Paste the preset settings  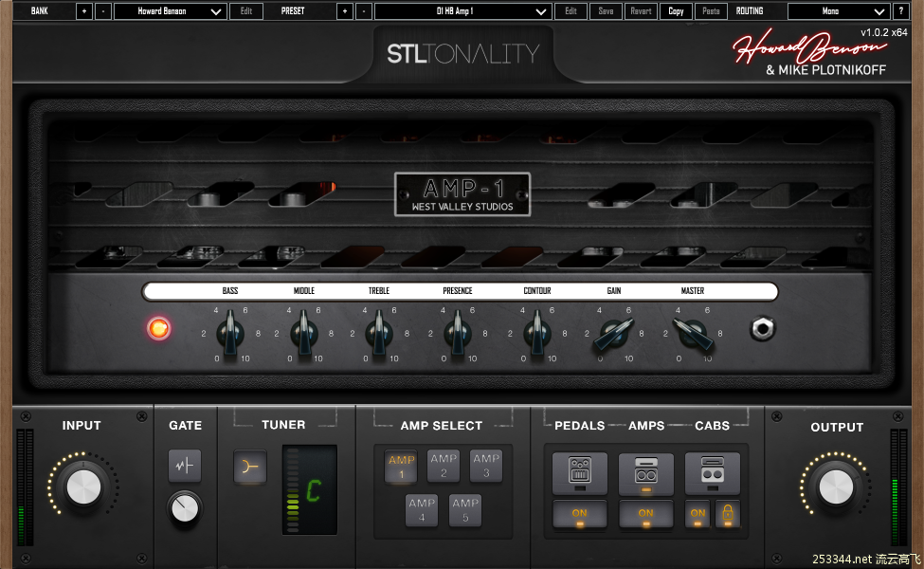(x=712, y=11)
